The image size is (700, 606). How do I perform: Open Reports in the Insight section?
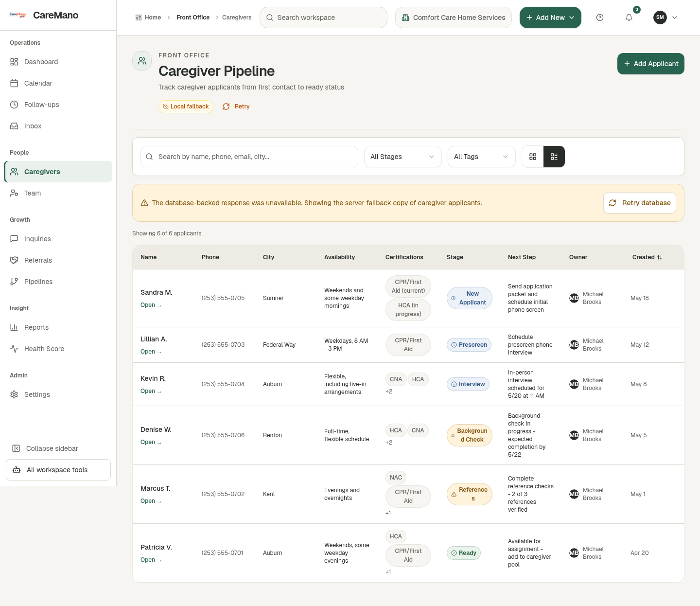tap(58, 327)
